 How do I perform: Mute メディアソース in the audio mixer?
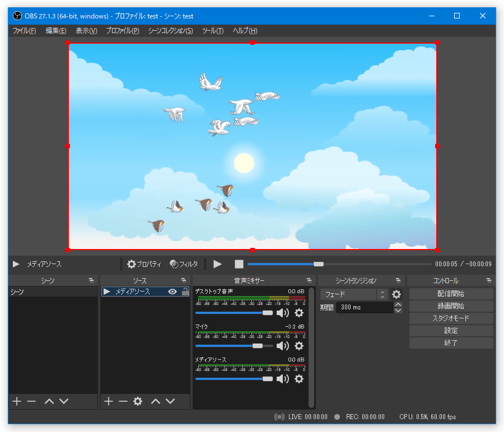tap(283, 379)
